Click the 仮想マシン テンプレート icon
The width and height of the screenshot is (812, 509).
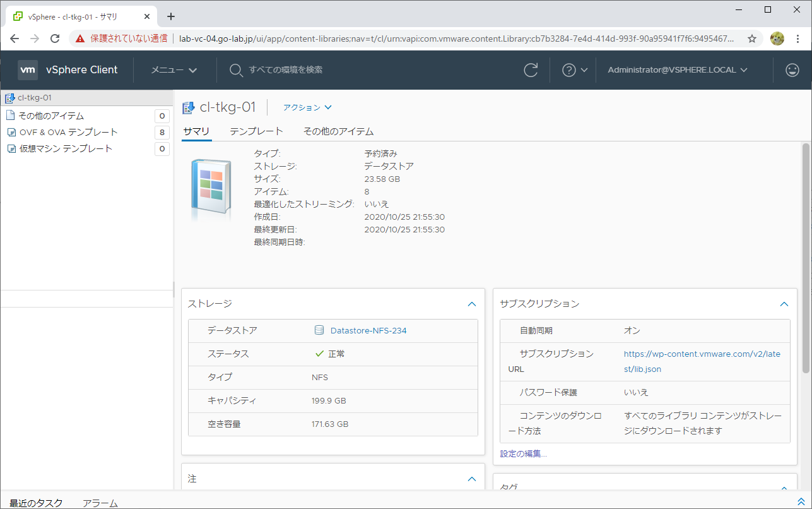(11, 148)
